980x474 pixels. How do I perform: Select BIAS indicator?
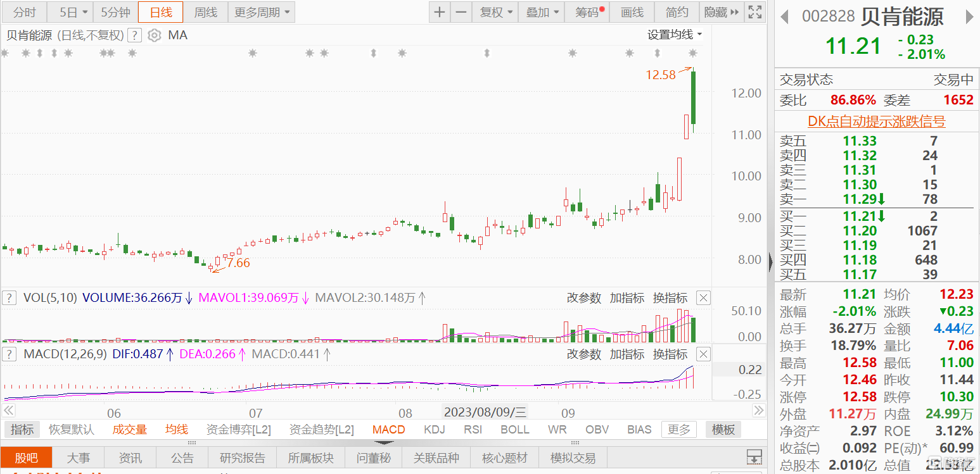639,430
